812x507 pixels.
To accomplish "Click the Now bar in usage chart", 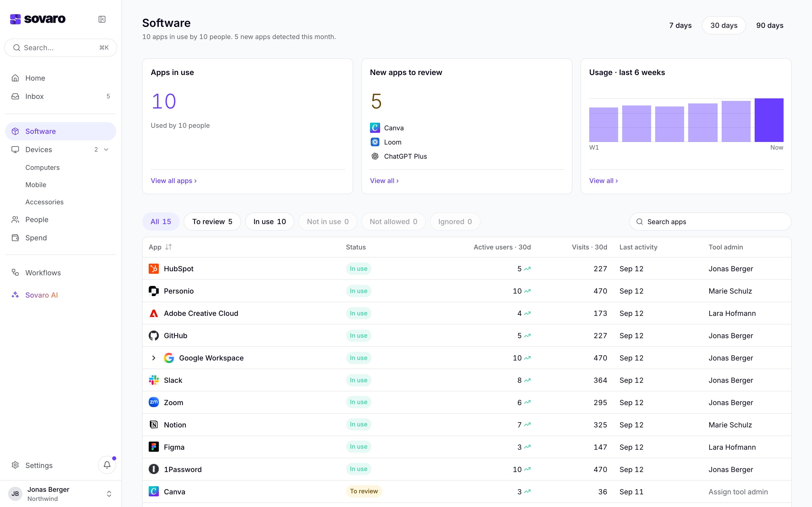I will pos(769,120).
